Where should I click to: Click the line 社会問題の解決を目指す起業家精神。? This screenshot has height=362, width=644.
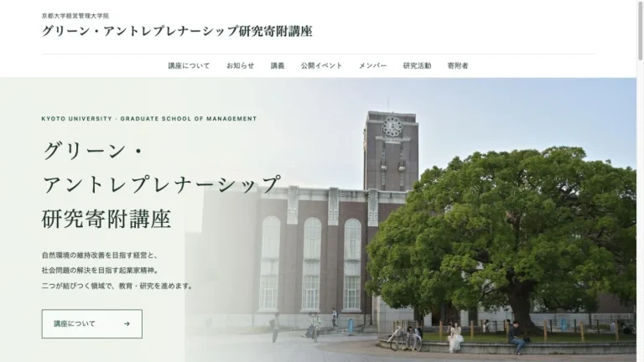101,271
